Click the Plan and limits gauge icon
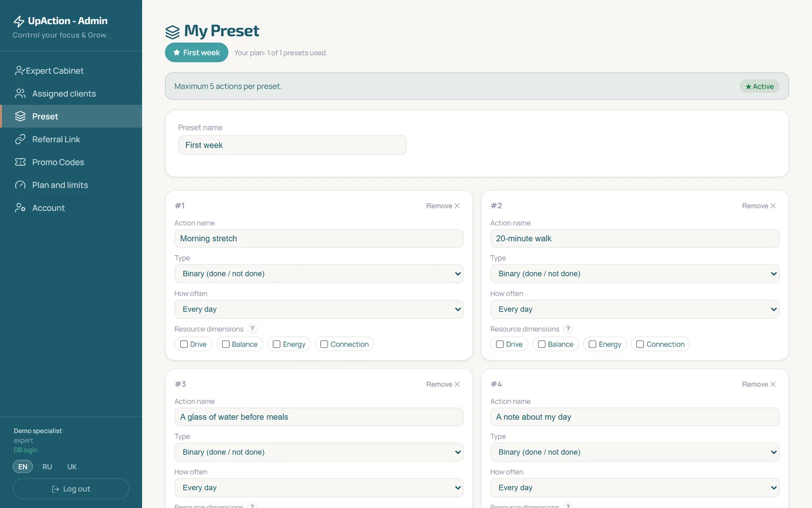812x508 pixels. (20, 185)
